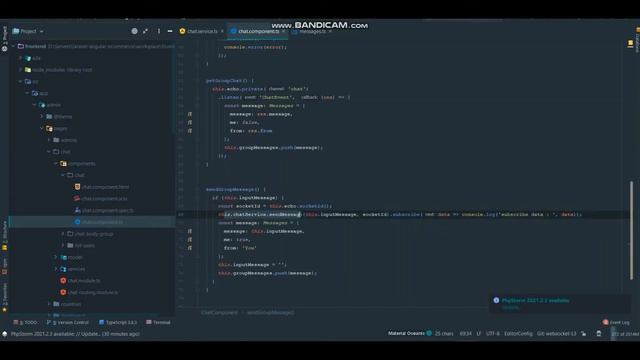Screen dimensions: 640x360
Task: Expand the countries folder
Action: (x=49, y=304)
